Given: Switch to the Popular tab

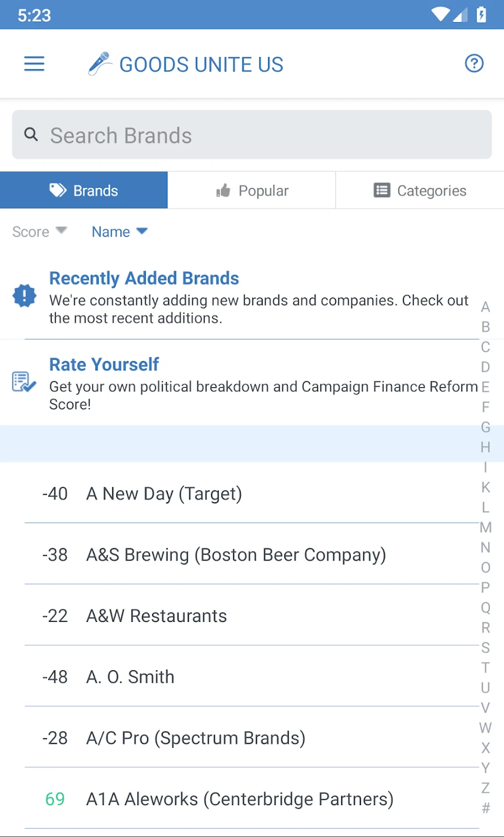Looking at the screenshot, I should click(252, 191).
